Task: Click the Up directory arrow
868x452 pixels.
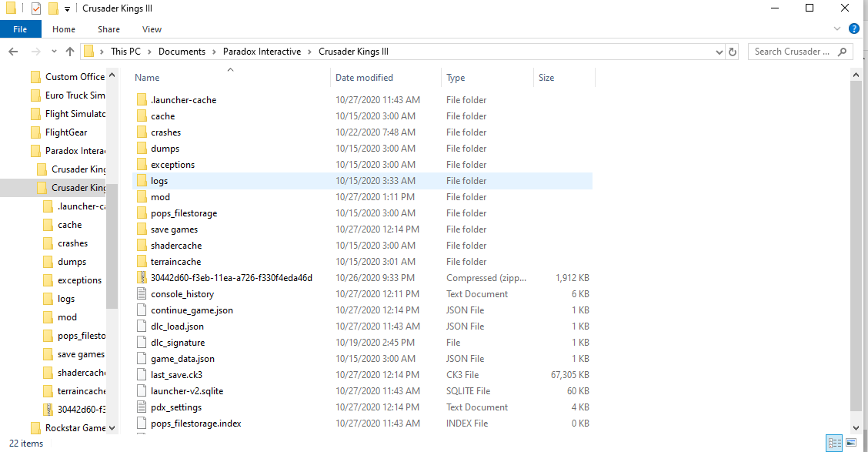Action: click(x=70, y=52)
